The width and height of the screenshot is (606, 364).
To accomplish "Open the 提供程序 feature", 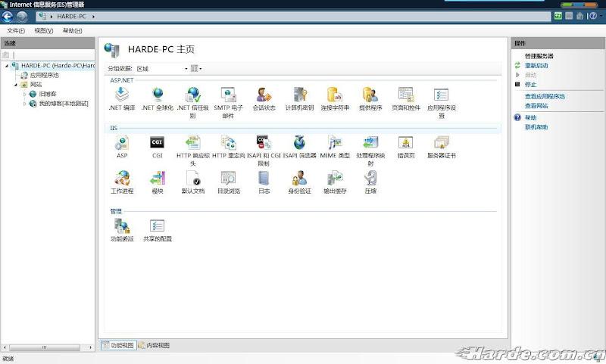I will coord(370,99).
